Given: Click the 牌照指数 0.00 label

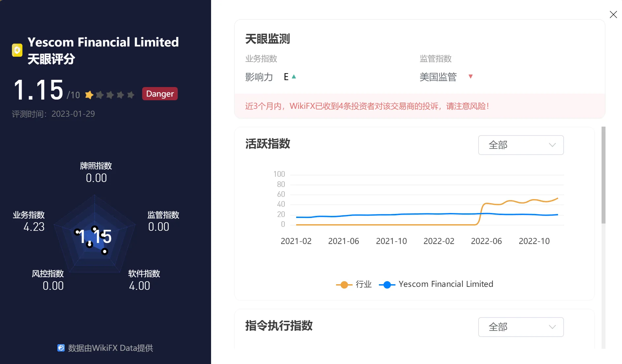Looking at the screenshot, I should [x=96, y=172].
